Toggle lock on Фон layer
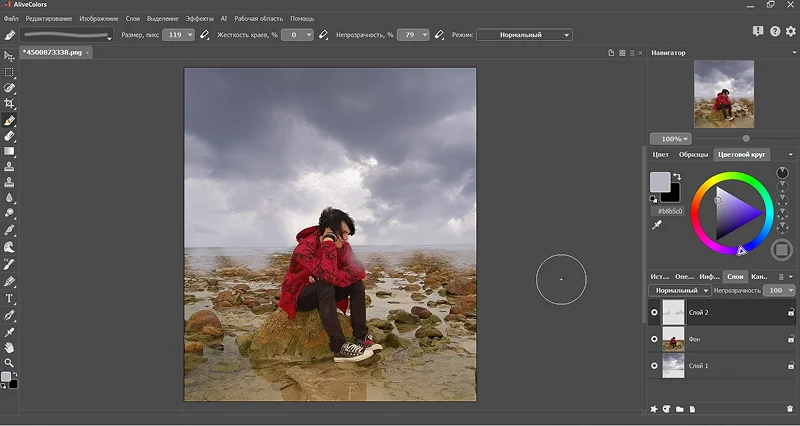Viewport: 800px width, 426px height. [x=791, y=339]
